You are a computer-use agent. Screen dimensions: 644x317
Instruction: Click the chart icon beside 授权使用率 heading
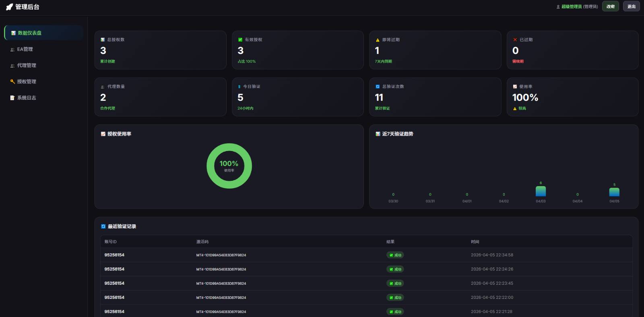[x=103, y=134]
